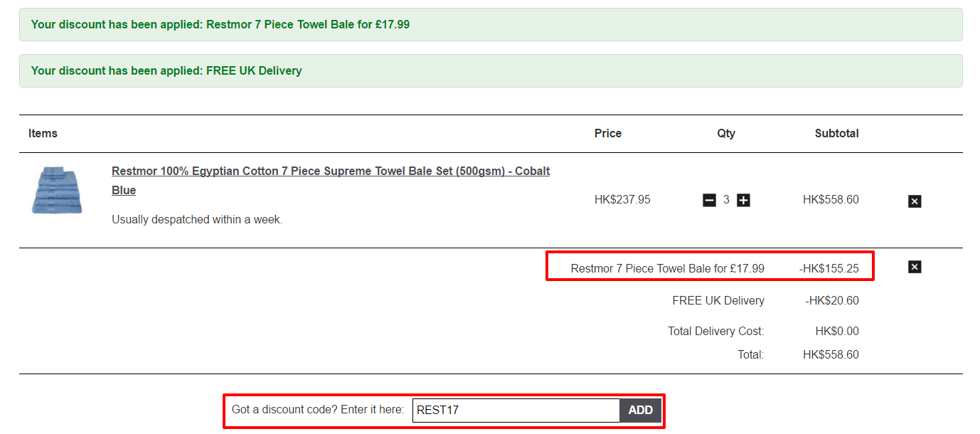Click the FREE UK Delivery discount line

click(x=718, y=301)
